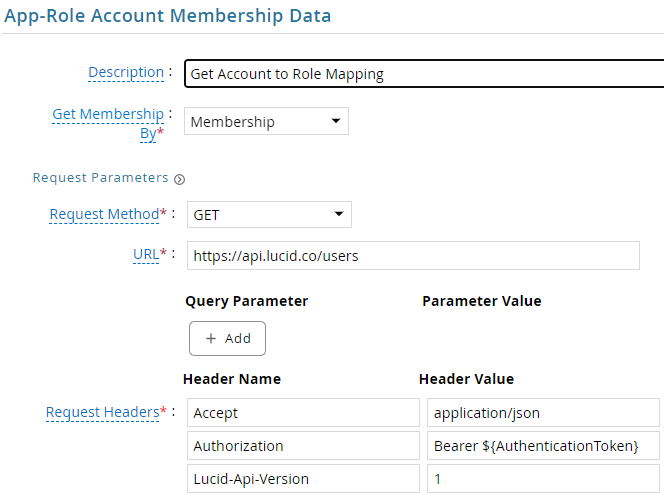This screenshot has height=495, width=664.
Task: Open the Get Membership By dropdown
Action: tap(266, 122)
